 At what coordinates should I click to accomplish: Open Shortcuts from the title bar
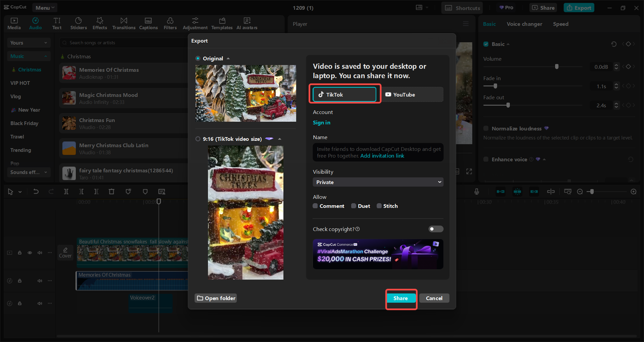click(x=462, y=8)
